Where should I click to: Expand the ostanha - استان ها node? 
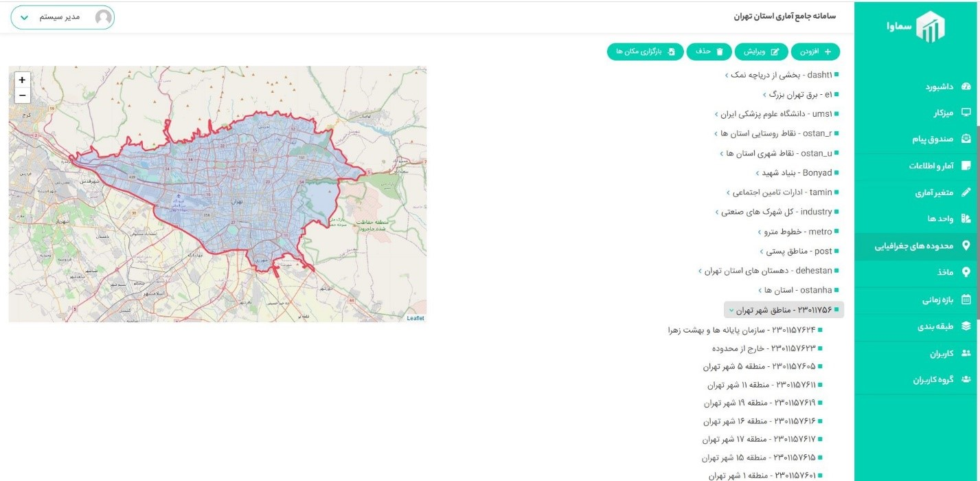(x=761, y=291)
